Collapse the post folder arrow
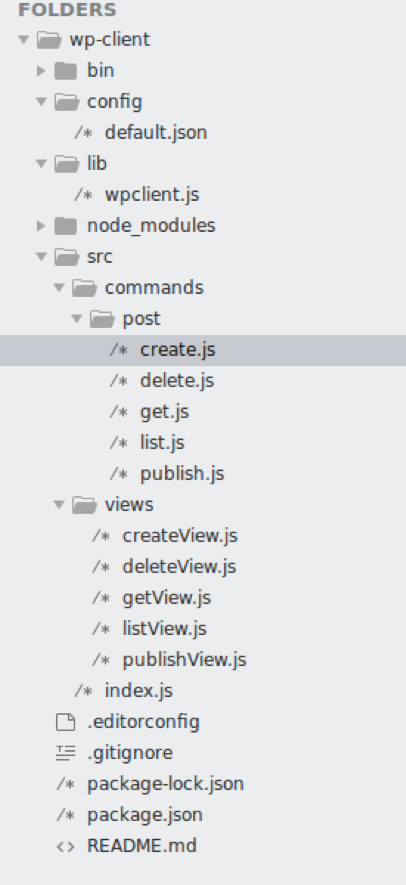This screenshot has height=885, width=406. point(77,319)
